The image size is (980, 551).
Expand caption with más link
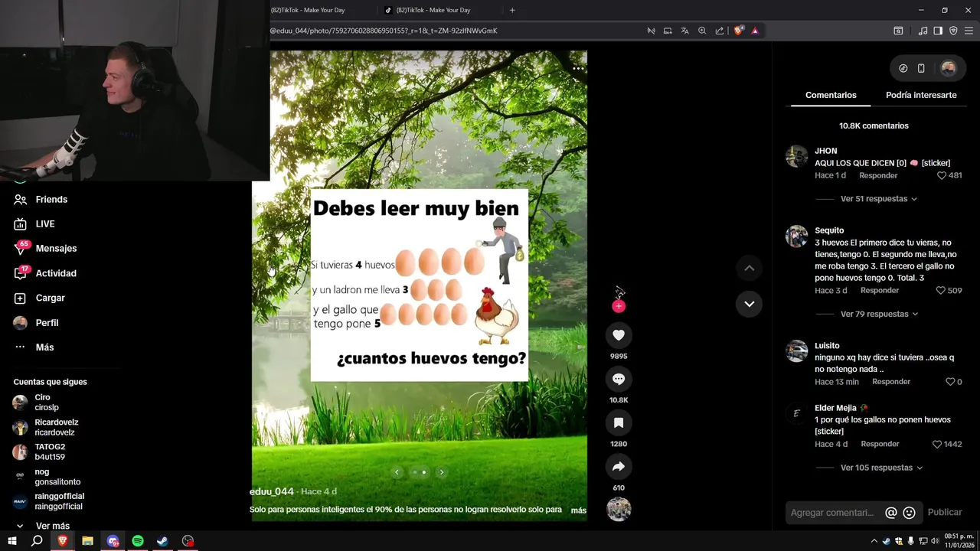coord(579,510)
